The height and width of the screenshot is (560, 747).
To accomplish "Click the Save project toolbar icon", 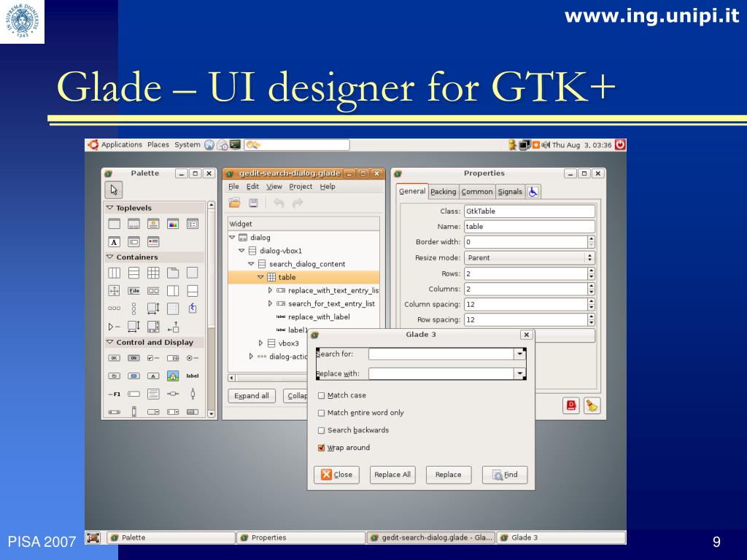I will (x=253, y=203).
